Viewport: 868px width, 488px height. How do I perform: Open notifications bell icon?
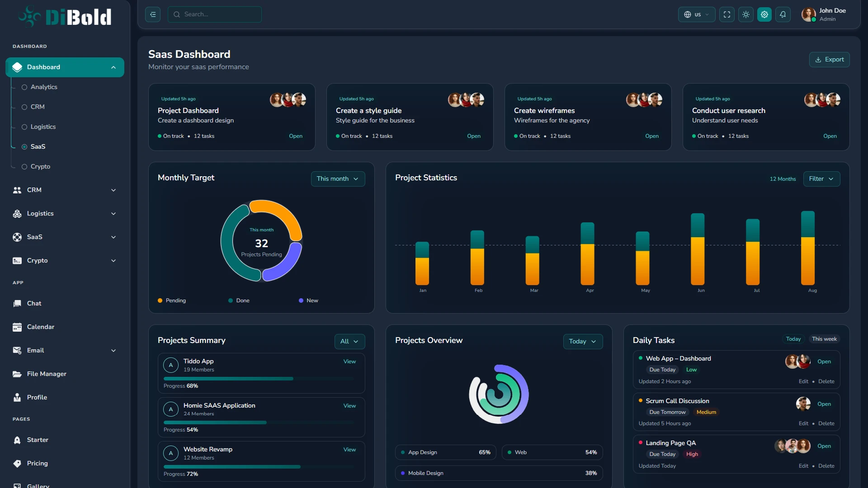(x=783, y=14)
